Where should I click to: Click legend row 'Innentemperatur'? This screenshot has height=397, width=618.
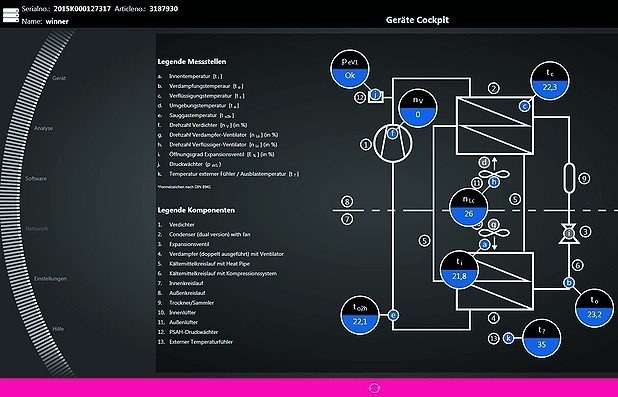click(x=190, y=76)
